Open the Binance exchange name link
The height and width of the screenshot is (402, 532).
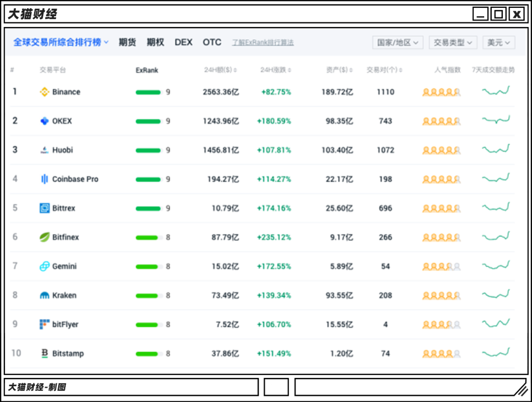pos(66,92)
